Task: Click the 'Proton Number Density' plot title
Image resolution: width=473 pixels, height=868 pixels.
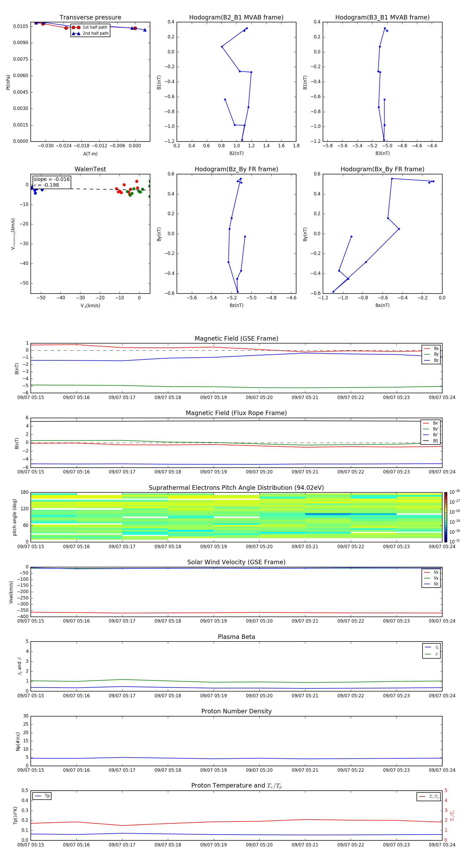Action: tap(236, 711)
